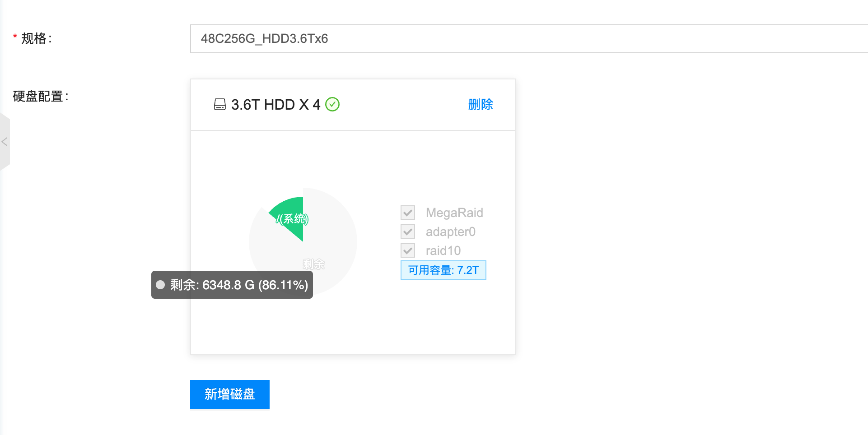The width and height of the screenshot is (868, 435).
Task: Delete the disk config via 删除
Action: tap(481, 105)
